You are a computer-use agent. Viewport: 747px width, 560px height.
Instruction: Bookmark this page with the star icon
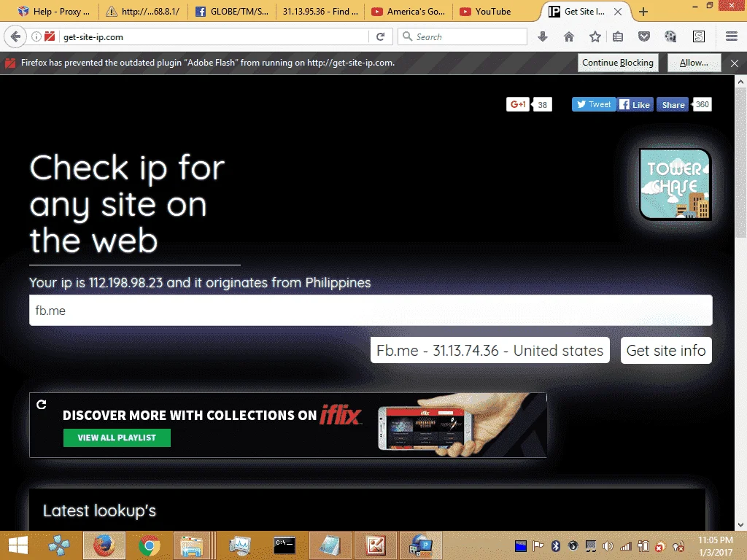pos(595,36)
